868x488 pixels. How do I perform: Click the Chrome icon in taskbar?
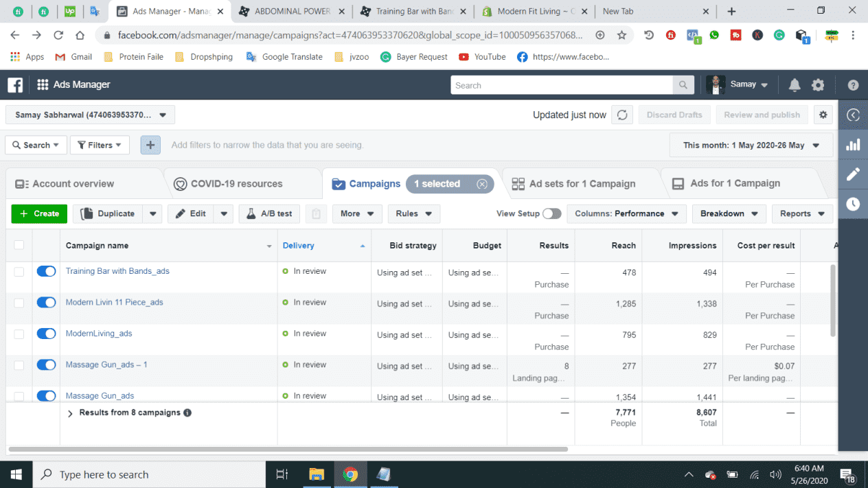[x=350, y=474]
